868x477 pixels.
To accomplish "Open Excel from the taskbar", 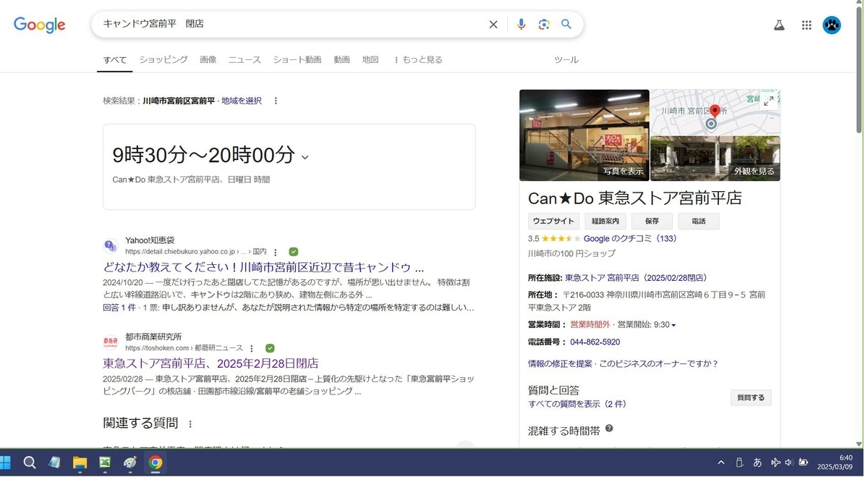I will [105, 463].
